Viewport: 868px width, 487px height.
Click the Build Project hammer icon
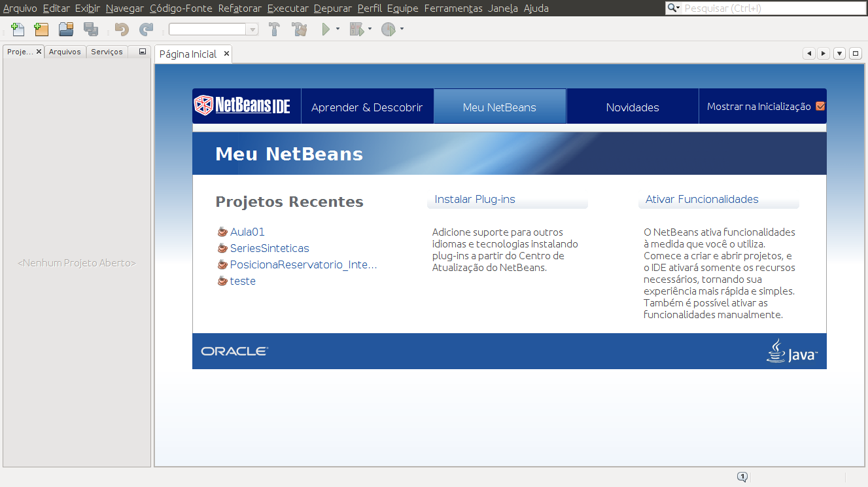(x=275, y=29)
